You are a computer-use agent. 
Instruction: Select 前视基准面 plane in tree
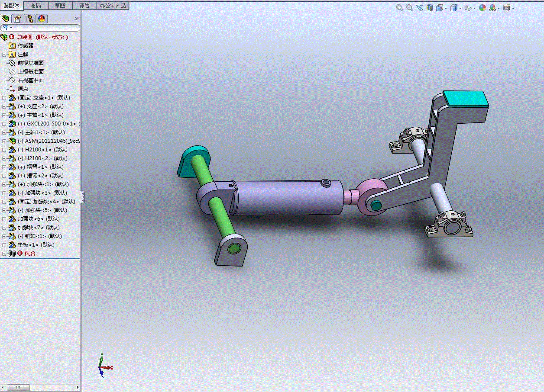31,63
